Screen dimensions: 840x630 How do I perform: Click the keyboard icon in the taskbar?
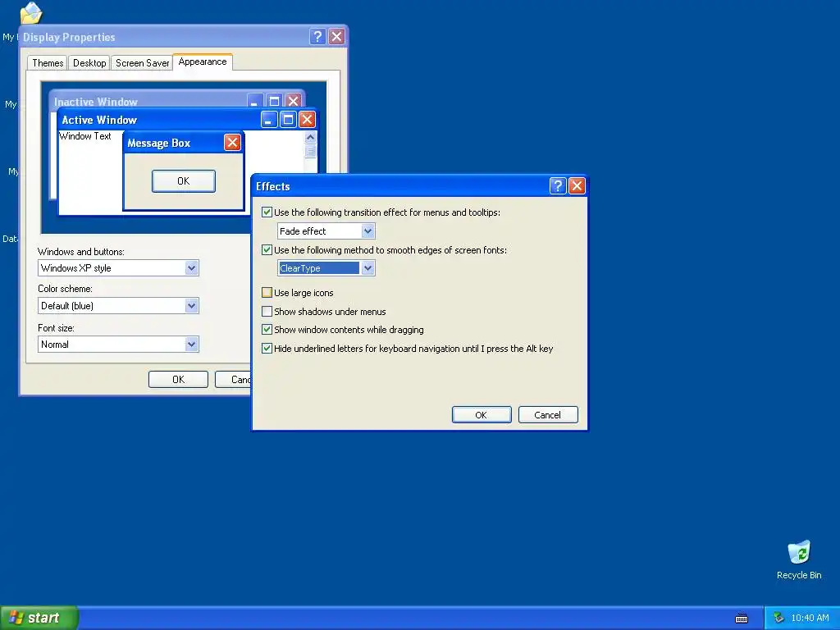742,619
